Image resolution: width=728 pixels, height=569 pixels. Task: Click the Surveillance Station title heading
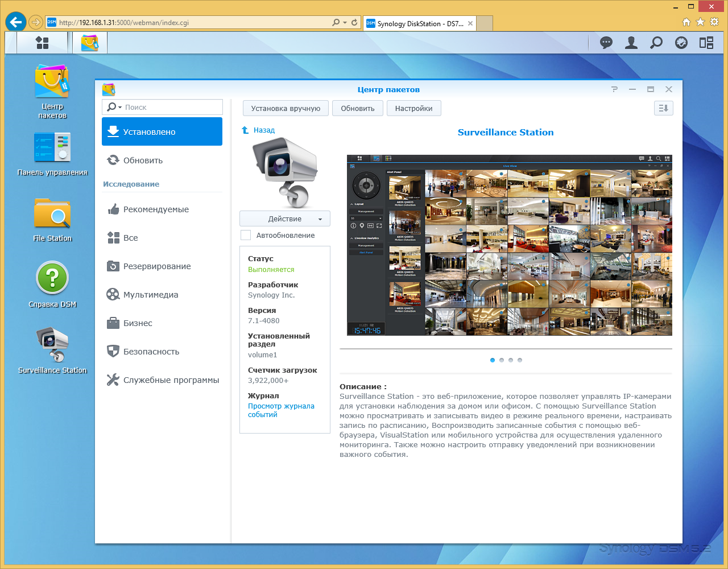pos(506,132)
